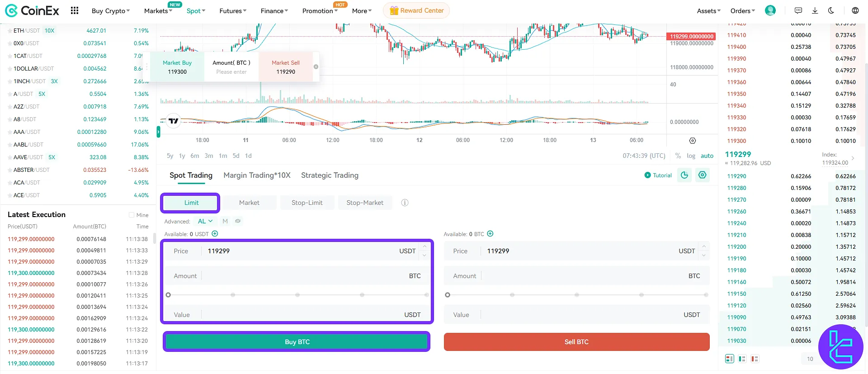The image size is (868, 374).
Task: Open the Reward Center gift button
Action: [x=416, y=10]
